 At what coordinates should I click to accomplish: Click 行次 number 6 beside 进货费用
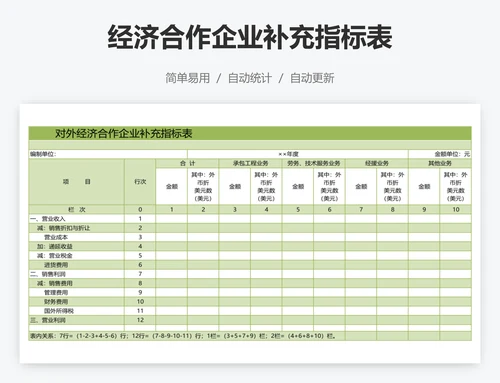tap(140, 265)
